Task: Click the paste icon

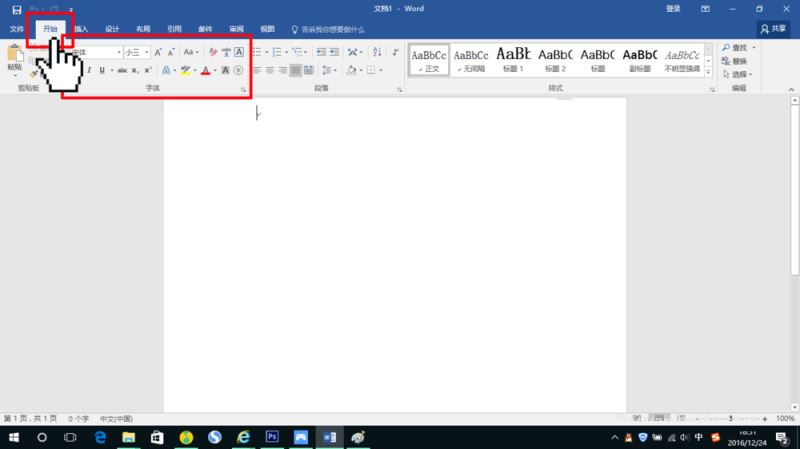Action: [15, 58]
